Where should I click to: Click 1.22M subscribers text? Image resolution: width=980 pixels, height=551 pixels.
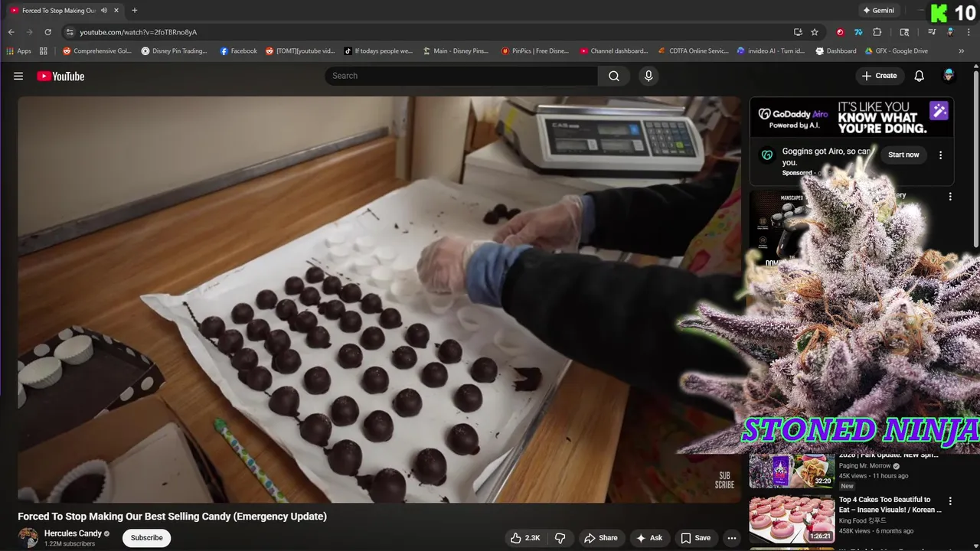70,544
